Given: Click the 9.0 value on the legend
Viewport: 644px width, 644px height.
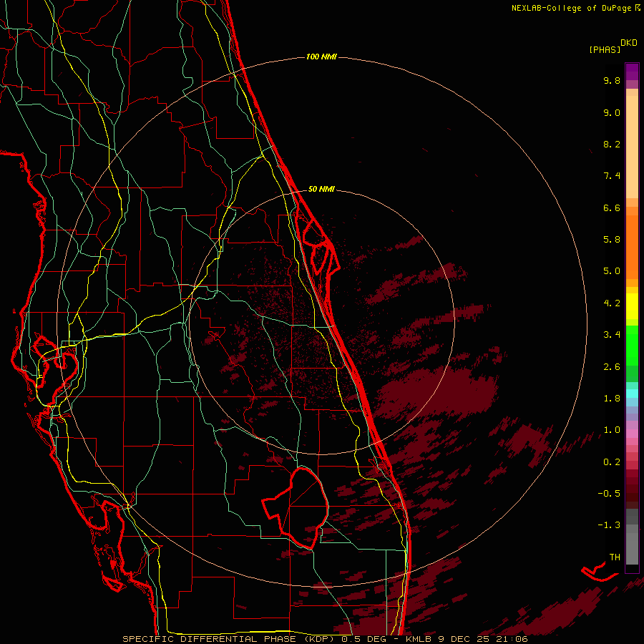Looking at the screenshot, I should (x=612, y=112).
